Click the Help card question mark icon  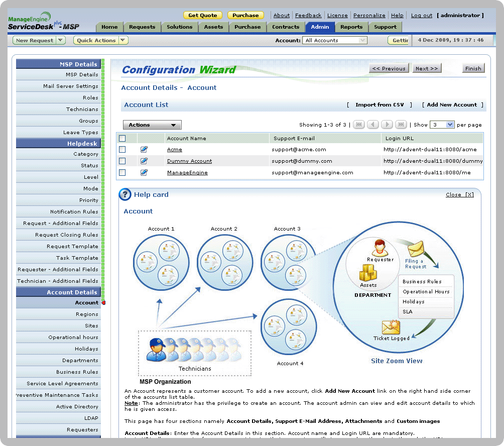(x=125, y=194)
